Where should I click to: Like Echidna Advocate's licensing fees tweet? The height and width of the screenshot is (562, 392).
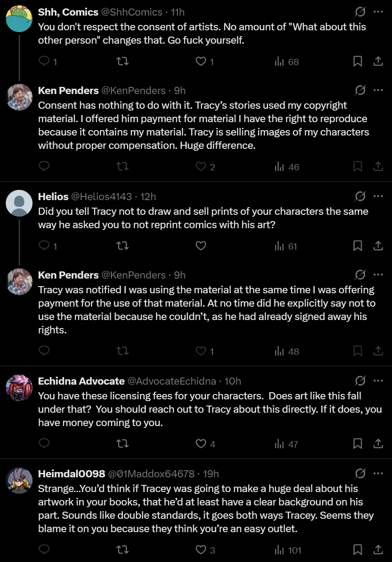(201, 444)
